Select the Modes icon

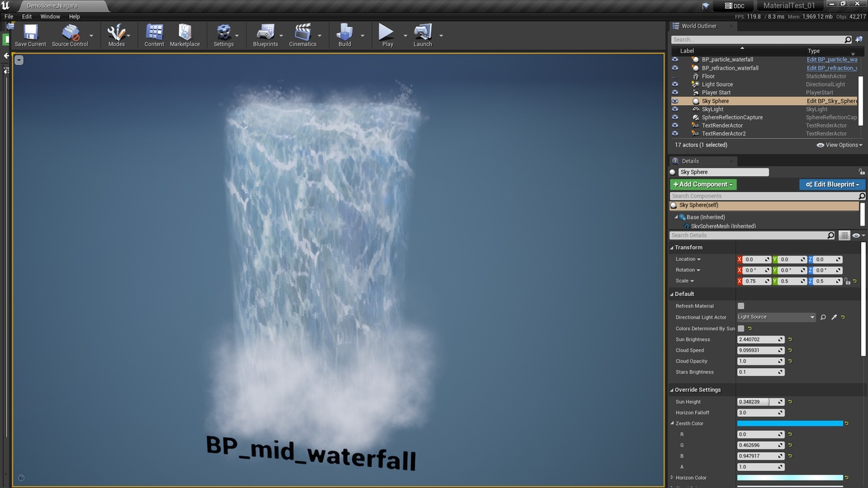[115, 32]
